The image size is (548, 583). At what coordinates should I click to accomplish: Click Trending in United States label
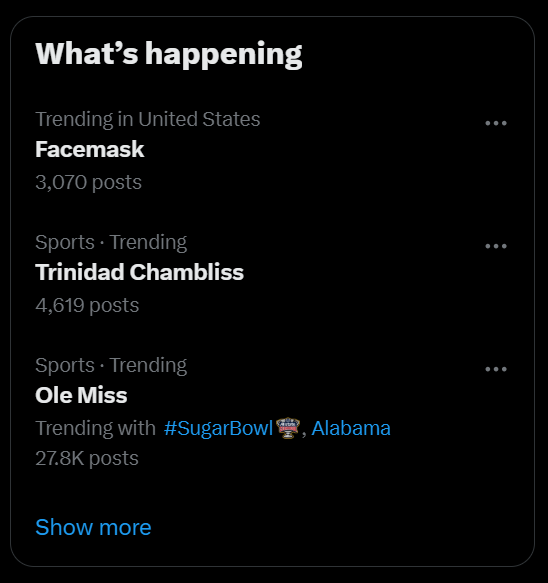pos(148,119)
